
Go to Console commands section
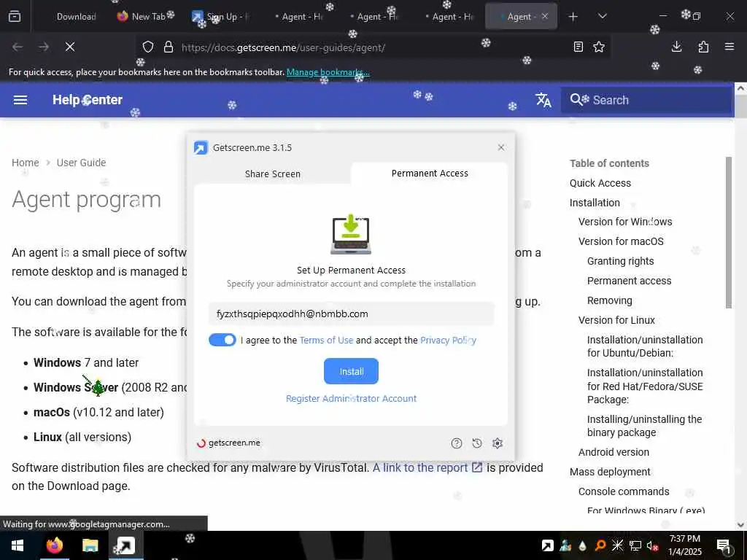point(624,491)
